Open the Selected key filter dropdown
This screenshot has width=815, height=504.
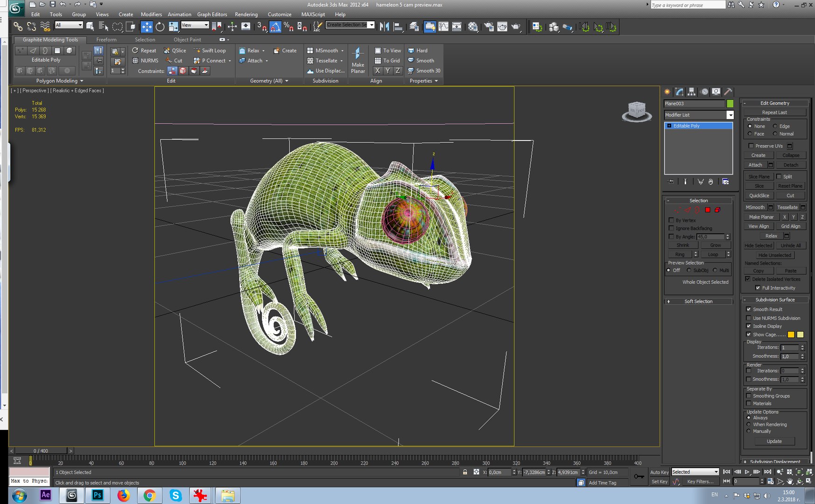(695, 472)
